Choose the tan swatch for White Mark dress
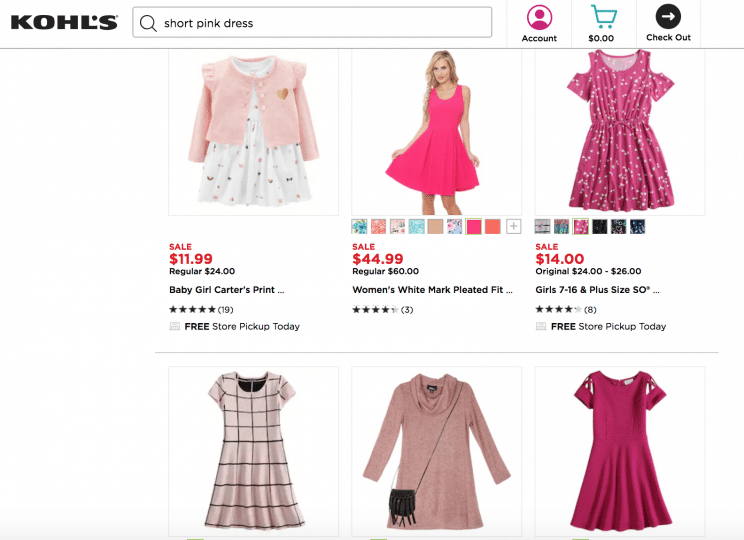Screen dimensions: 744x540 [436, 226]
